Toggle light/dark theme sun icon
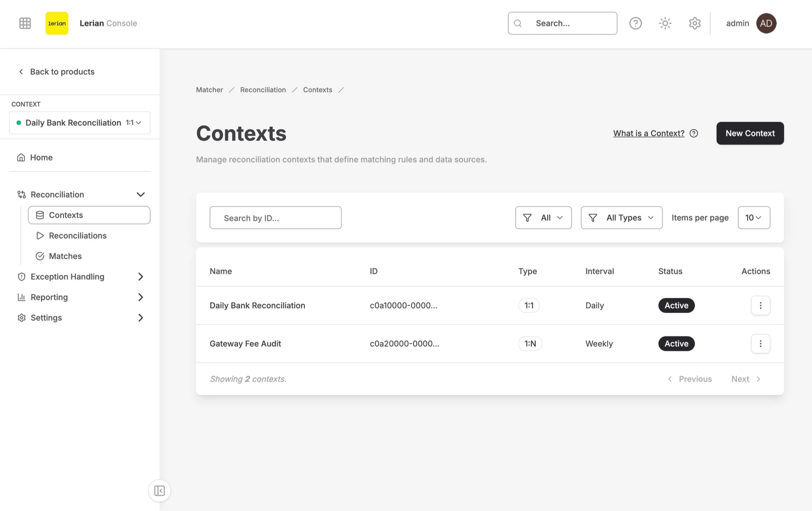Image resolution: width=812 pixels, height=511 pixels. tap(665, 23)
